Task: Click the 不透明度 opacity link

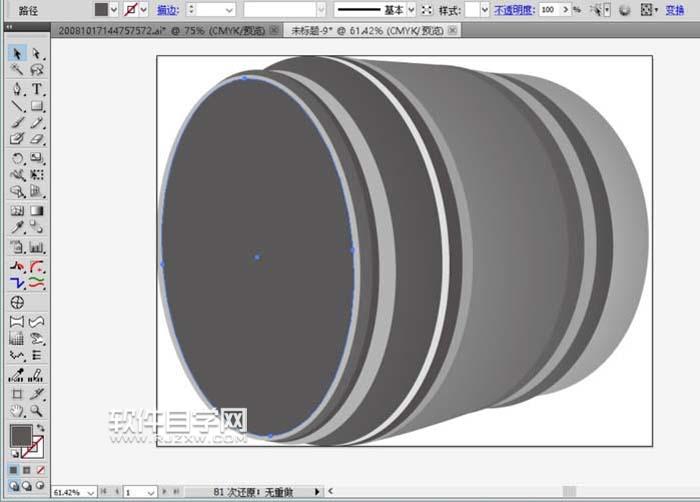Action: (517, 9)
